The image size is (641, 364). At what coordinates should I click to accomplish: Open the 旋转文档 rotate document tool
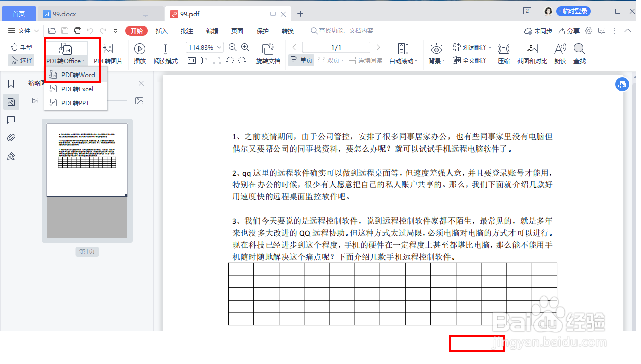[268, 52]
